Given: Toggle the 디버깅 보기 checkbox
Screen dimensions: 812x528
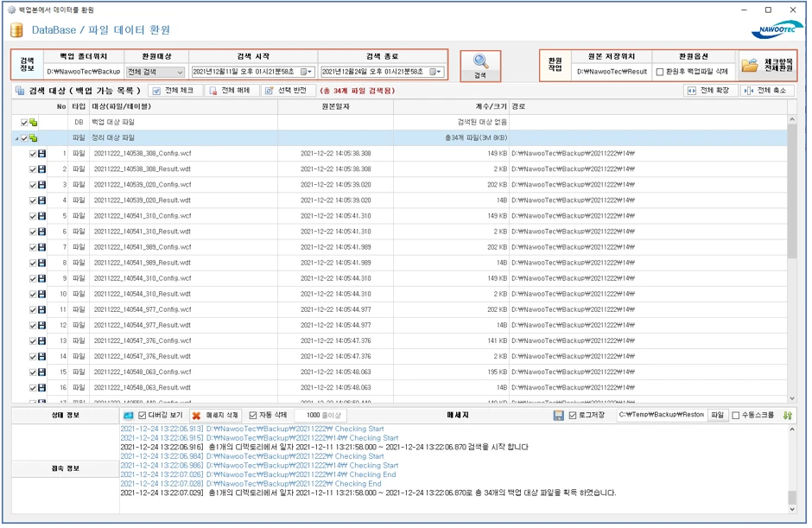Looking at the screenshot, I should [x=143, y=416].
